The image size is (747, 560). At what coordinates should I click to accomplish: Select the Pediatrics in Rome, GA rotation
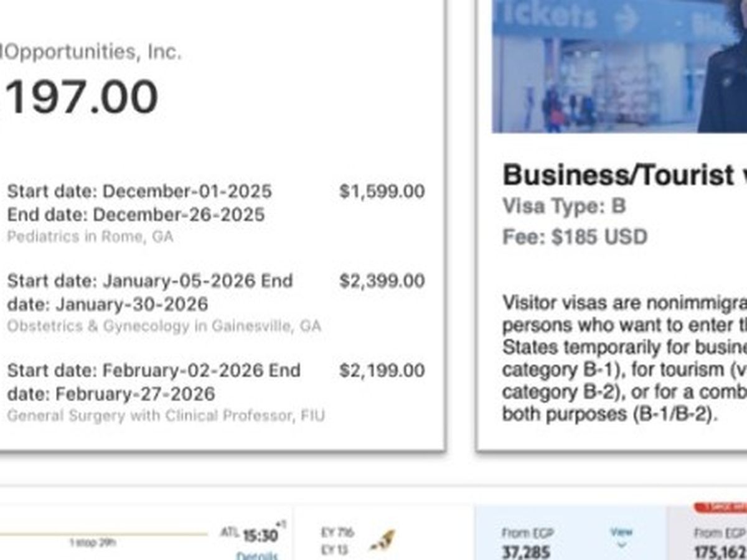(90, 237)
